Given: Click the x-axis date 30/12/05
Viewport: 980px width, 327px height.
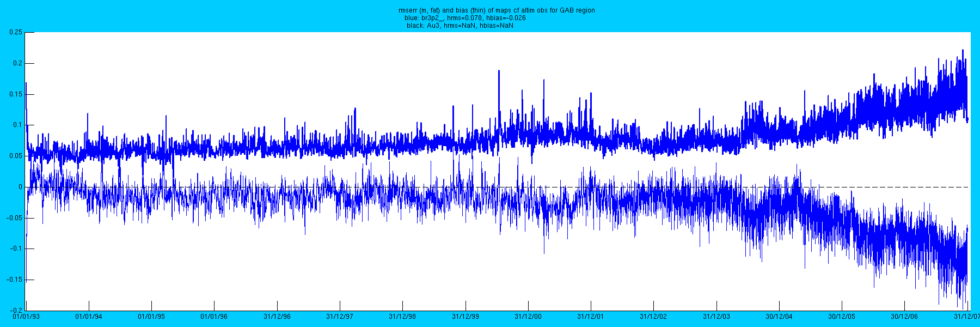Looking at the screenshot, I should [842, 316].
